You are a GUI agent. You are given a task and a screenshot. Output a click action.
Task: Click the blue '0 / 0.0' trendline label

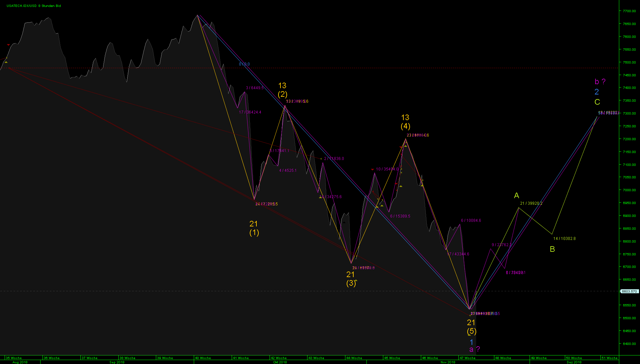244,64
